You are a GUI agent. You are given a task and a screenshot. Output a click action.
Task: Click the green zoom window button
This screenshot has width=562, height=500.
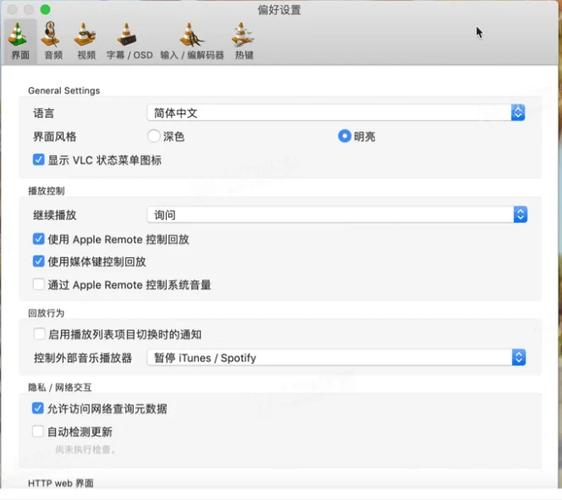pos(45,9)
